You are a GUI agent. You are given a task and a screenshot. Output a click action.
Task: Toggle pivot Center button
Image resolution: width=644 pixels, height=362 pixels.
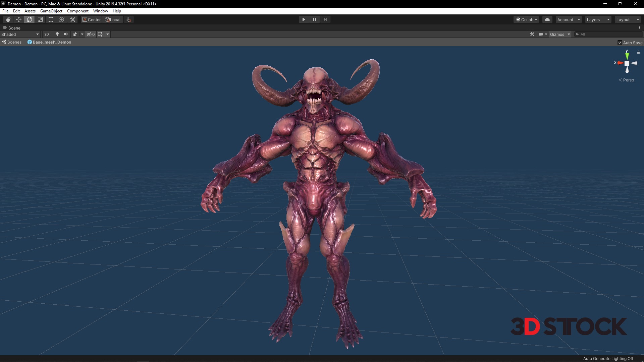point(92,19)
